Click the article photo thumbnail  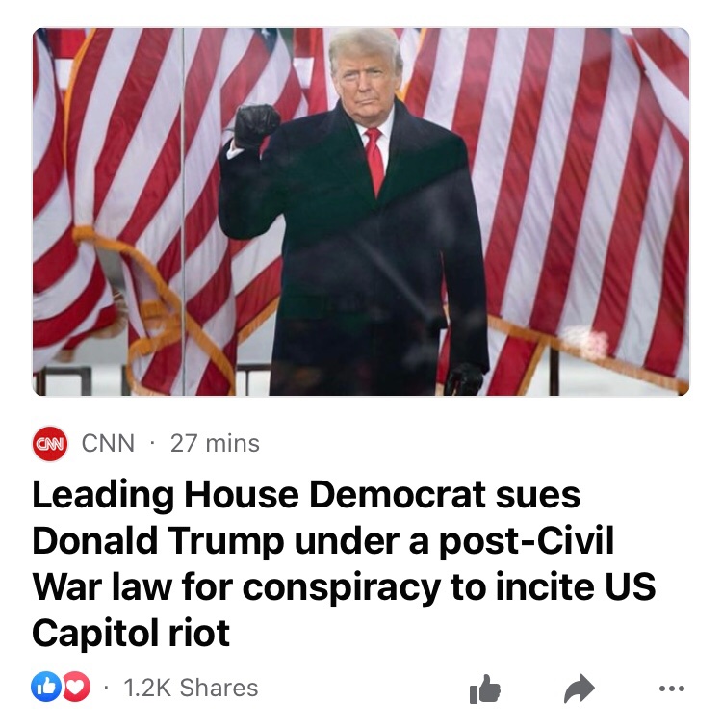361,212
